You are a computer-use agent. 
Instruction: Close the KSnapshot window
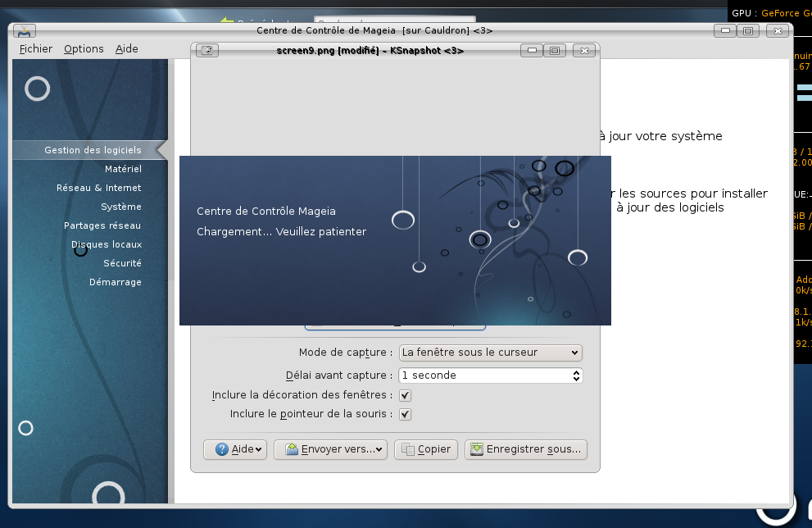(584, 50)
